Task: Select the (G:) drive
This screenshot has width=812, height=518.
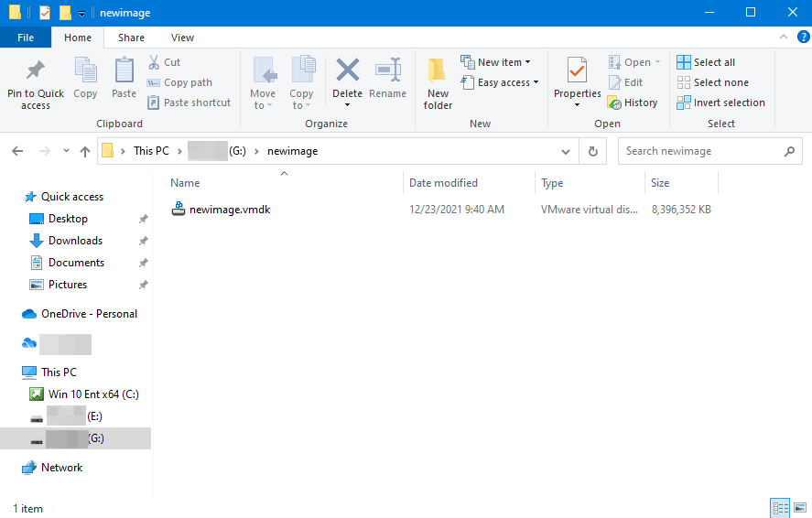Action: tap(76, 438)
